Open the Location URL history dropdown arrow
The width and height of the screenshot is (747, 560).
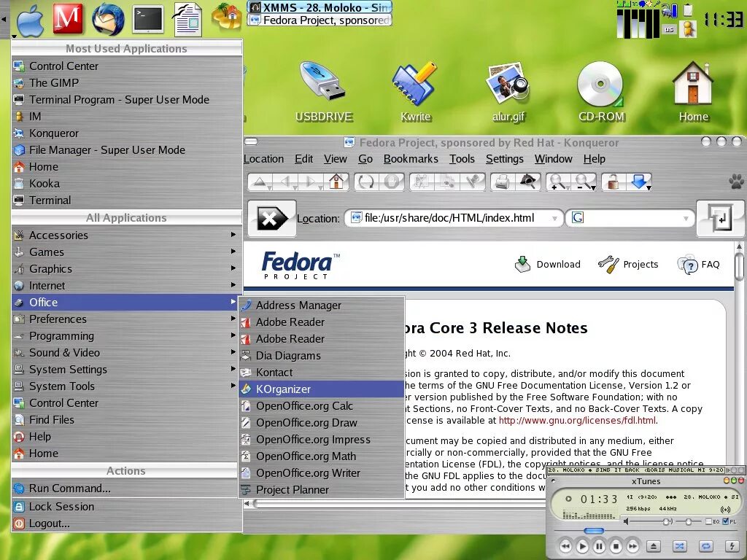[x=554, y=219]
